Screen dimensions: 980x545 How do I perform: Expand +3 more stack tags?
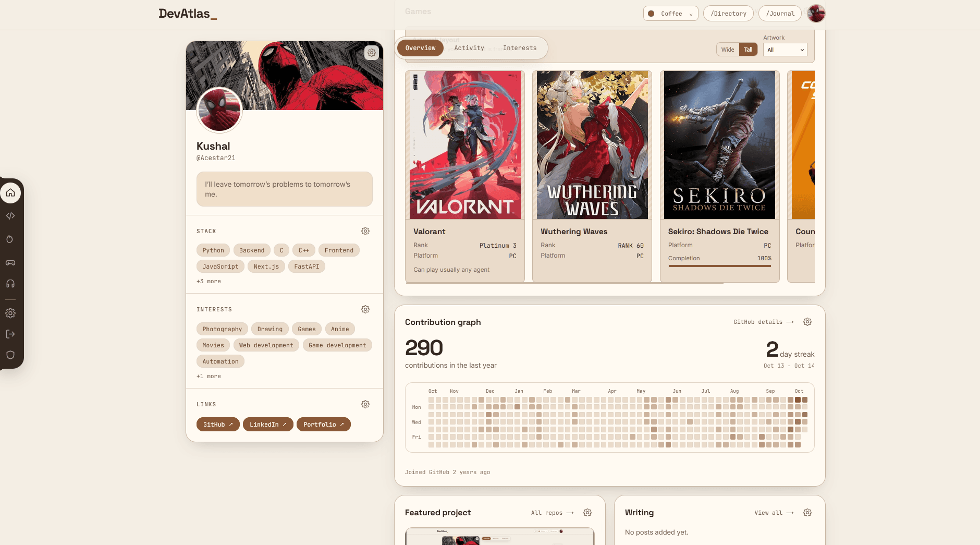click(209, 281)
